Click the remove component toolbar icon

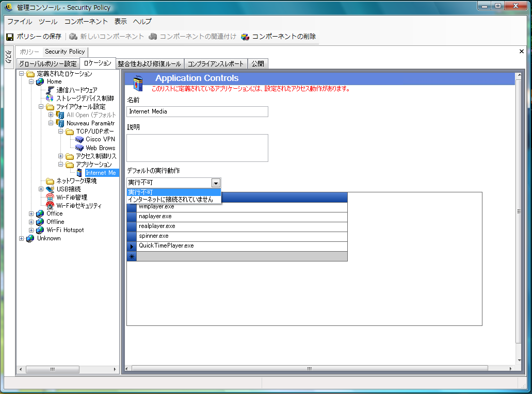[x=245, y=37]
